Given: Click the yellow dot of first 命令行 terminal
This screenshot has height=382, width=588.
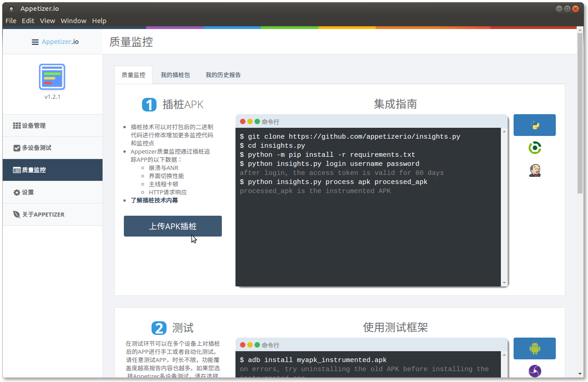Looking at the screenshot, I should click(250, 121).
